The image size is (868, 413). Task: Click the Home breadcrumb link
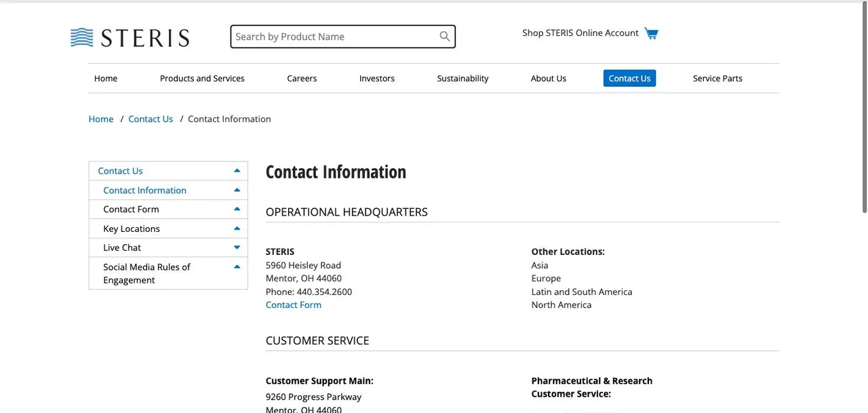pyautogui.click(x=101, y=119)
